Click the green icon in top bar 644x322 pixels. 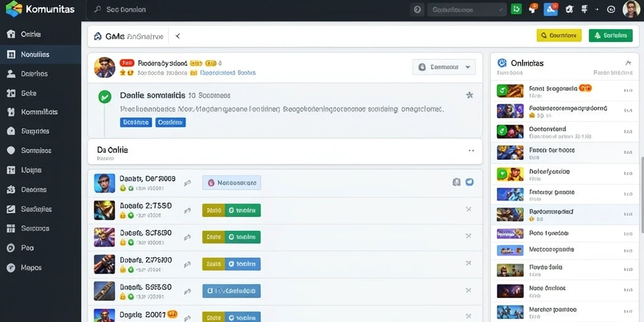(516, 9)
